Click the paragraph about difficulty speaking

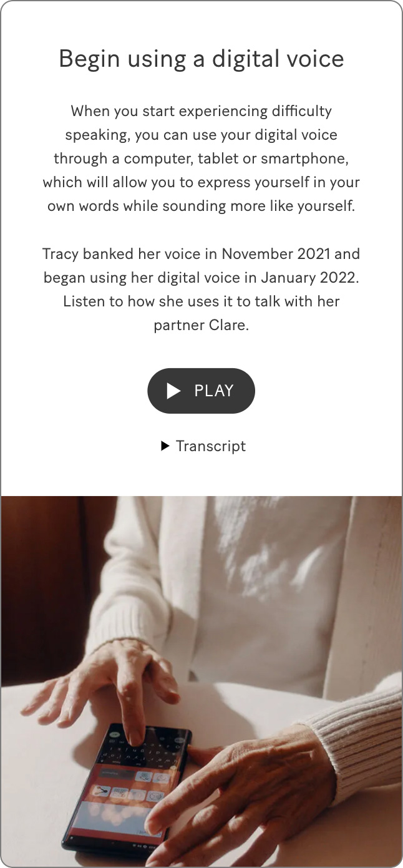[x=201, y=158]
